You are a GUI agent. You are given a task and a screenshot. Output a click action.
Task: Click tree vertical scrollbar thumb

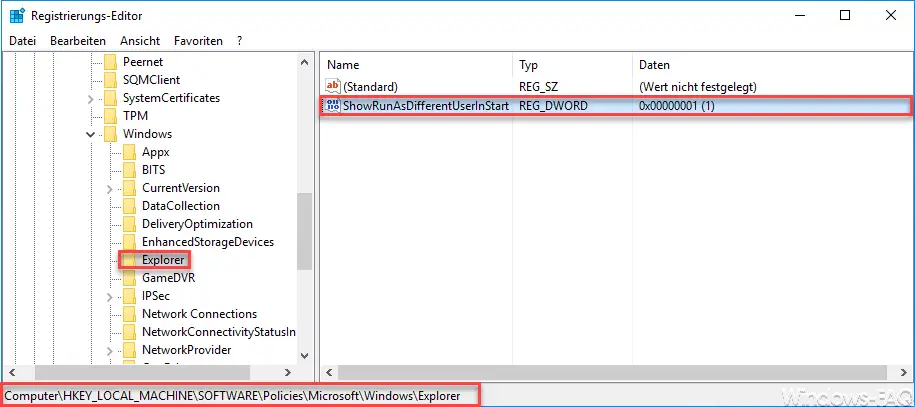(x=304, y=232)
